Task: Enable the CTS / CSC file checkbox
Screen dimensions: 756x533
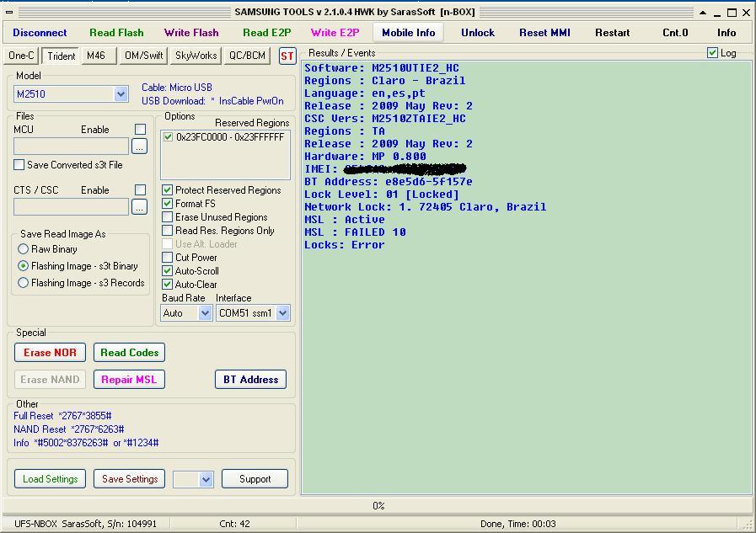Action: pyautogui.click(x=140, y=190)
